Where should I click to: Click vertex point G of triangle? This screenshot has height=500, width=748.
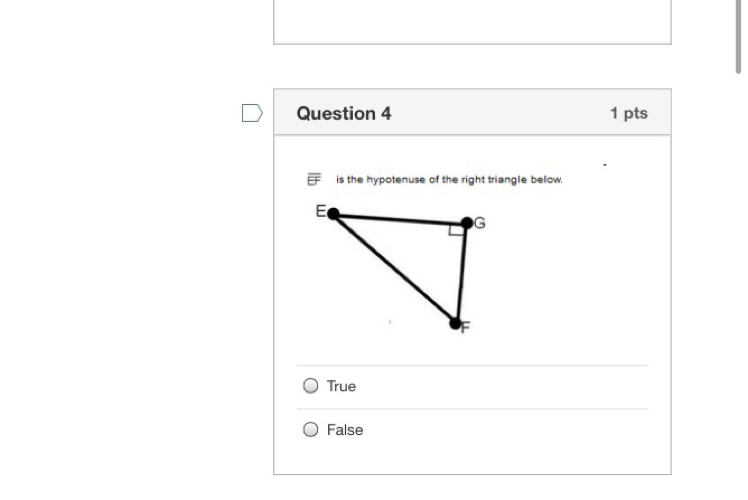tap(466, 223)
